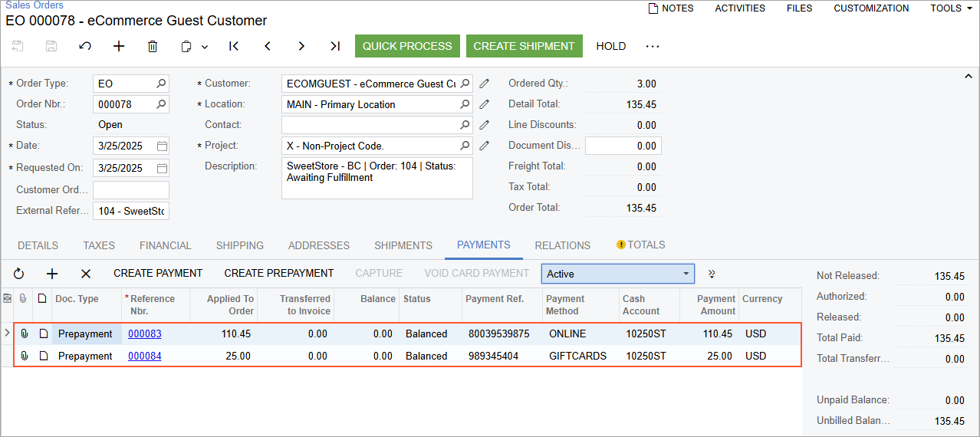Go to the first record

point(234,46)
